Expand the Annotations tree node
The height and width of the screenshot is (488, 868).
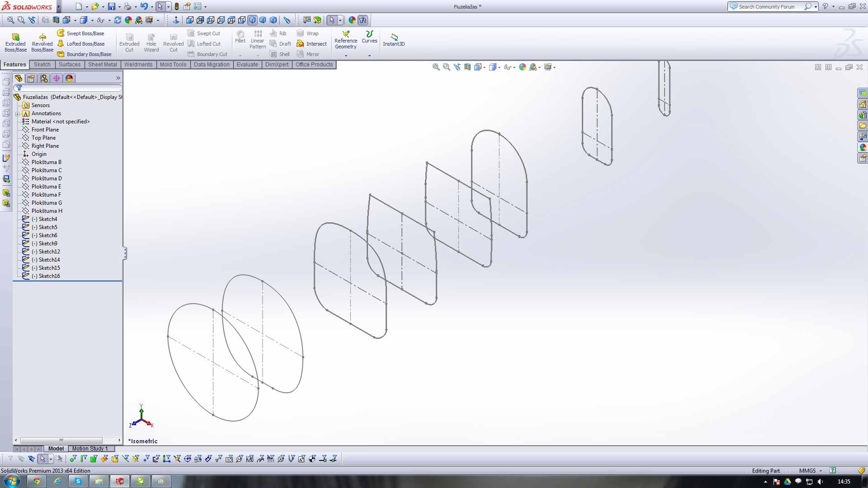[x=18, y=114]
